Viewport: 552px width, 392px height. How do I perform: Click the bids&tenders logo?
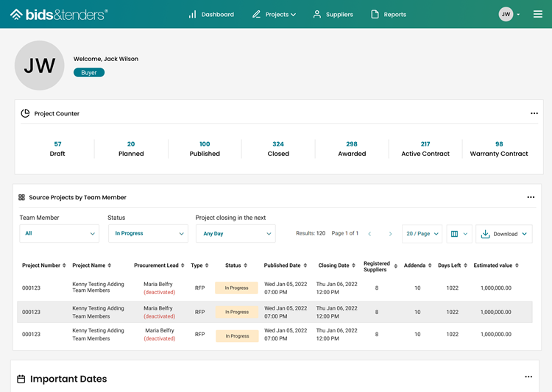[x=59, y=14]
